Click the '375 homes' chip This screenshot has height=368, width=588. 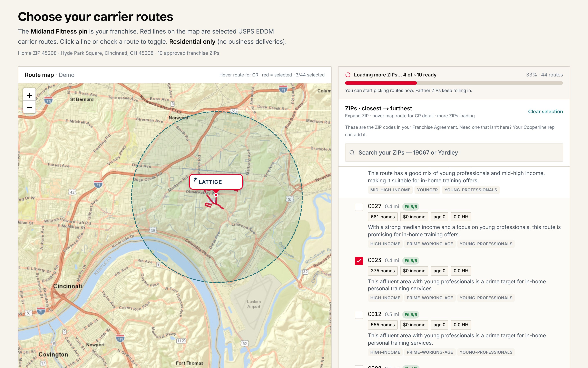tap(383, 271)
